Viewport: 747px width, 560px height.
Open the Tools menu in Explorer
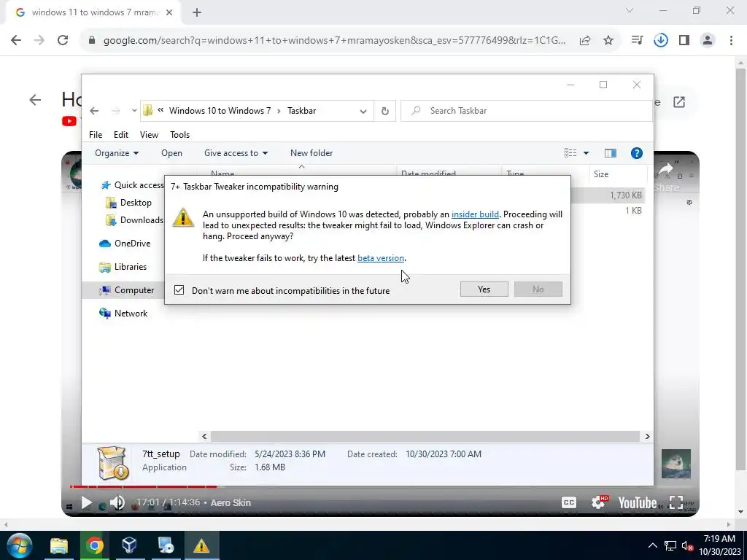tap(179, 135)
